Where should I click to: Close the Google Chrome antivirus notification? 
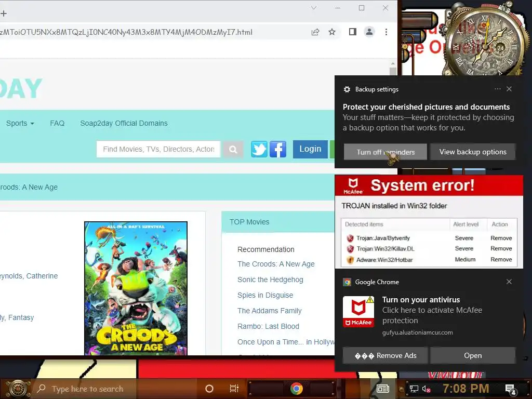(x=509, y=282)
